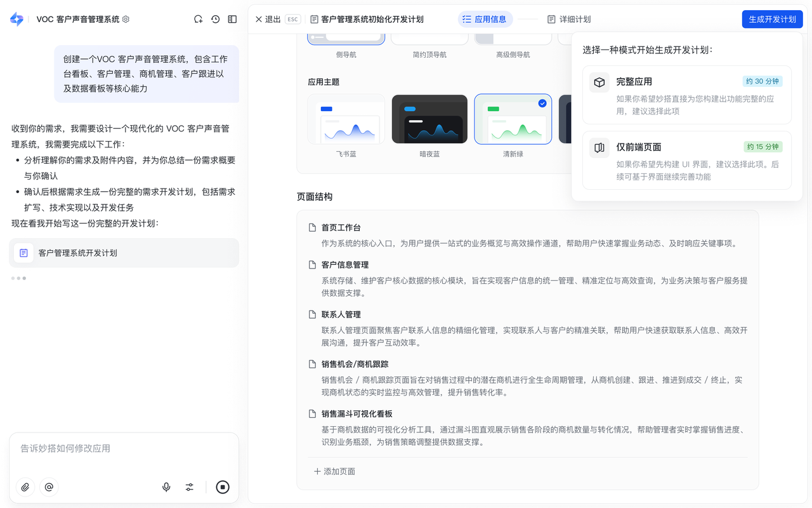The height and width of the screenshot is (508, 812).
Task: Select the 飞书蓝 theme
Action: pyautogui.click(x=346, y=119)
